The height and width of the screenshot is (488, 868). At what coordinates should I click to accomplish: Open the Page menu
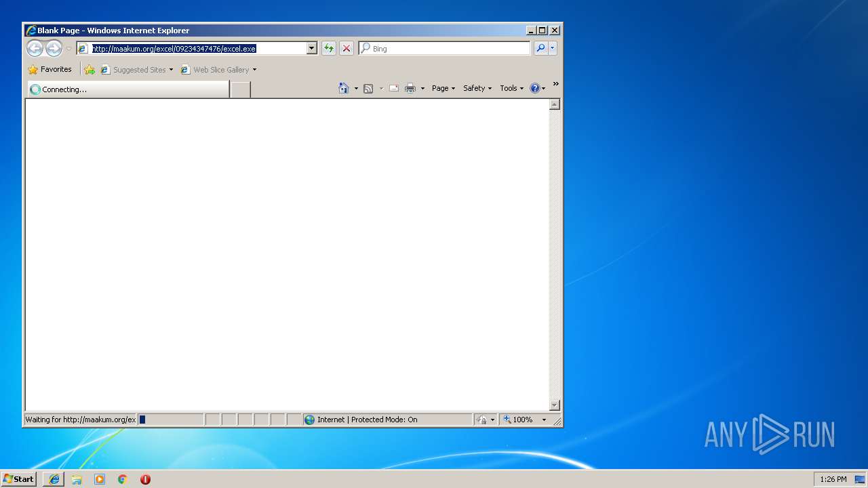coord(443,88)
